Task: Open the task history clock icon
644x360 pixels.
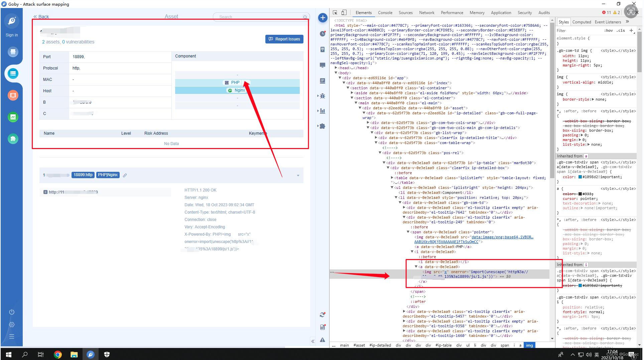Action: [323, 34]
